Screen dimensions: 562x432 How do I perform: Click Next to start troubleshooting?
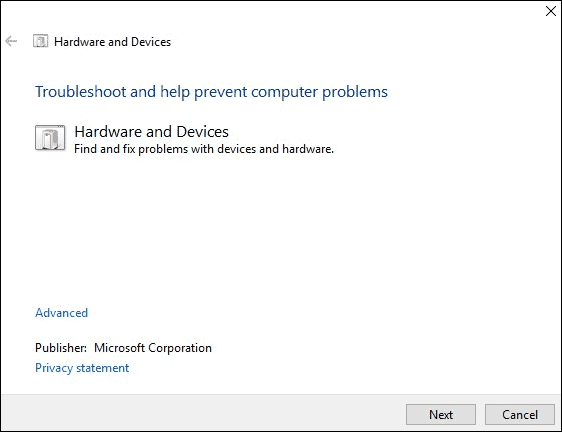point(441,414)
